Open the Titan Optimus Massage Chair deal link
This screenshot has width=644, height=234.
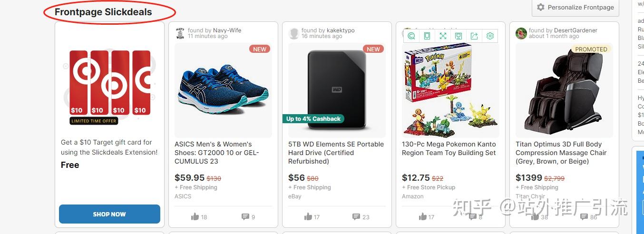(x=561, y=153)
